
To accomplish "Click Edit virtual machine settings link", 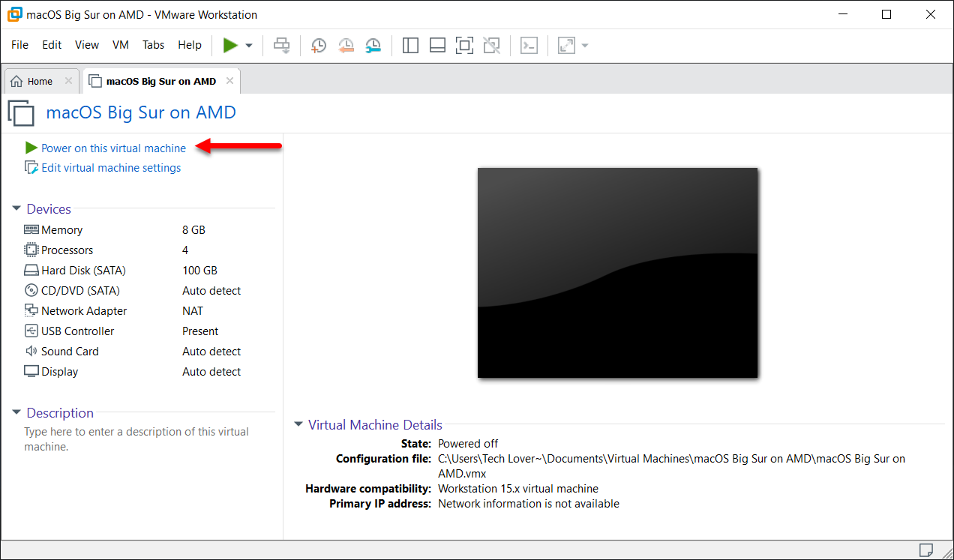I will pos(111,168).
